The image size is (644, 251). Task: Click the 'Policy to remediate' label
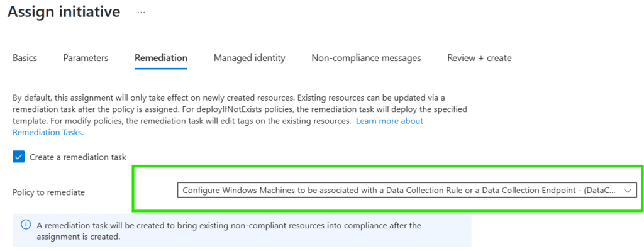click(x=49, y=192)
